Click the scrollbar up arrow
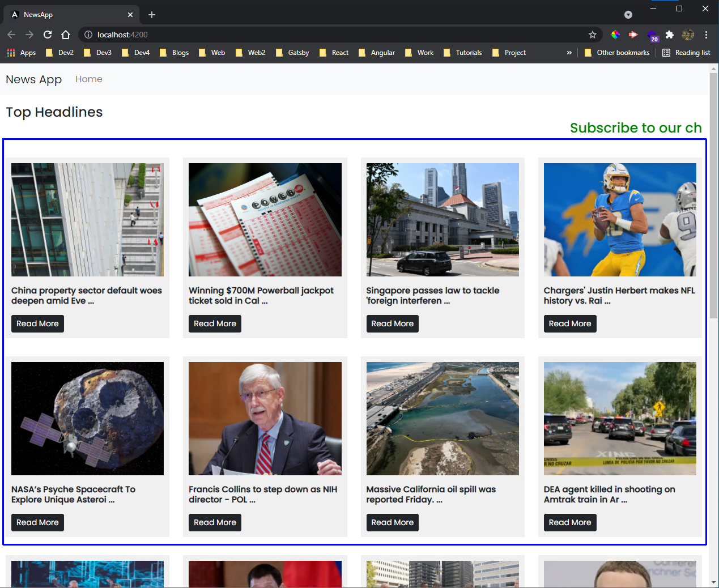 (713, 68)
